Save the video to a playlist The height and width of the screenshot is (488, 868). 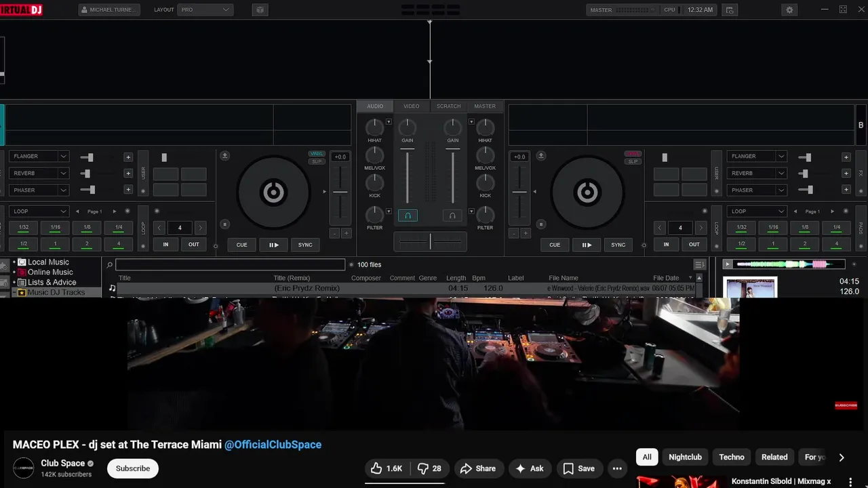click(x=578, y=468)
